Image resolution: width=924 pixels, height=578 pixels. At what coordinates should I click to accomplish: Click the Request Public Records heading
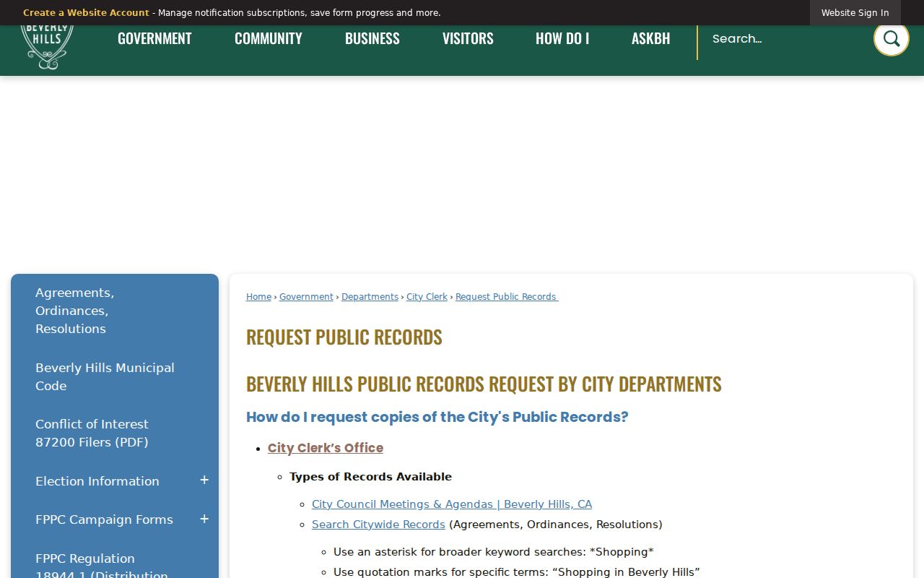[344, 337]
